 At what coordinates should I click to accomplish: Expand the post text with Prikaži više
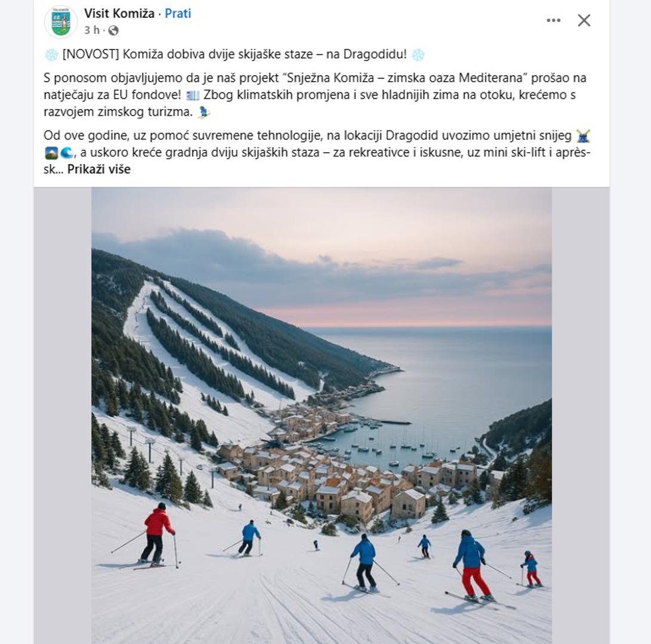[98, 169]
